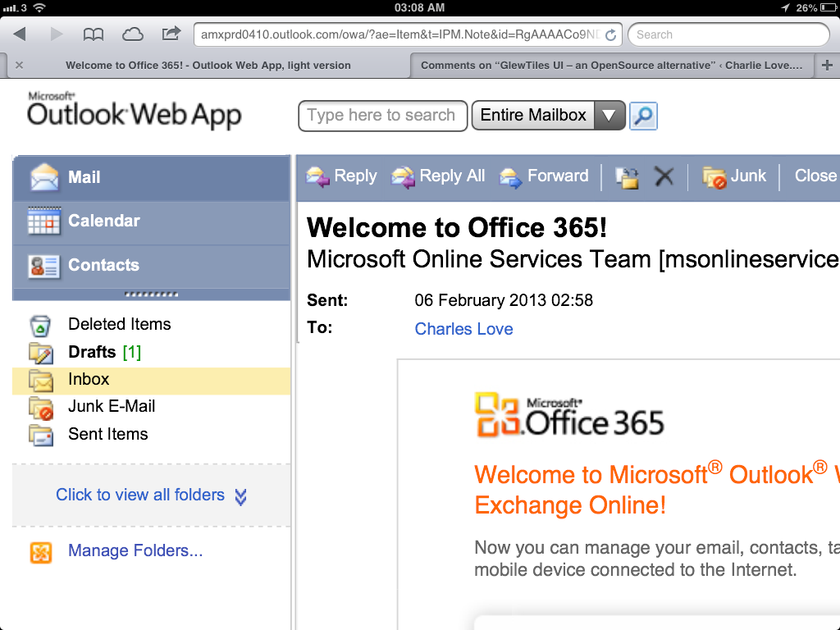Click the Forward text button
Viewport: 840px width, 630px height.
[x=557, y=176]
